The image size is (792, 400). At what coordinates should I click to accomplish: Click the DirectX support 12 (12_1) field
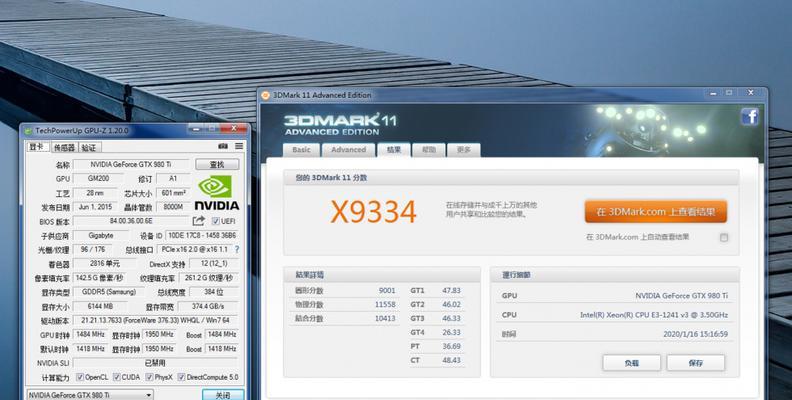coord(214,264)
